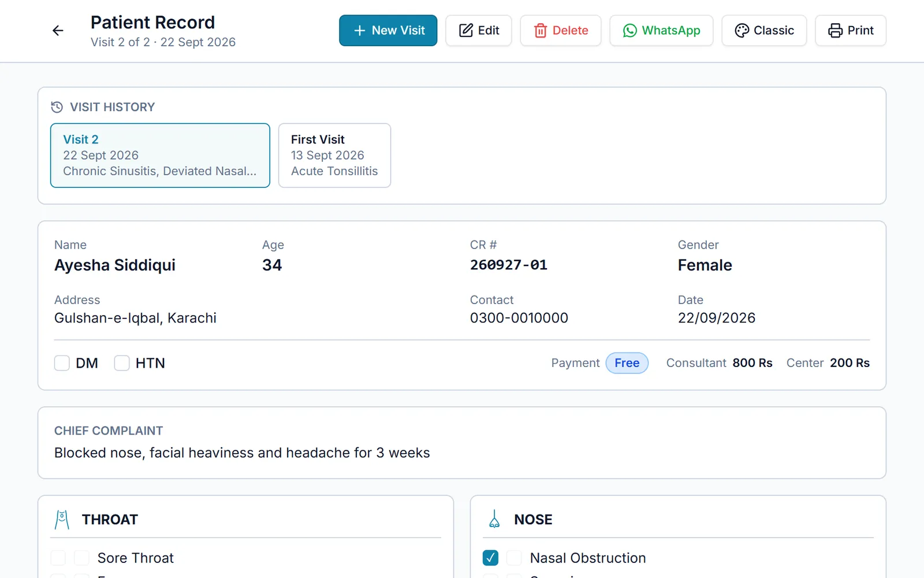Click the pencil edit icon
This screenshot has height=578, width=924.
click(466, 31)
